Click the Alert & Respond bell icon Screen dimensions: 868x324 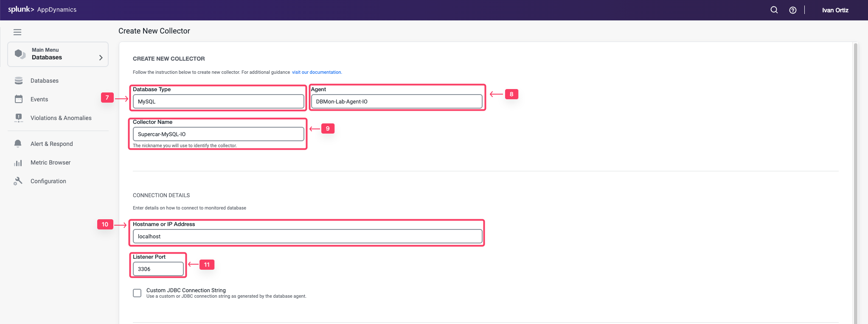coord(18,144)
